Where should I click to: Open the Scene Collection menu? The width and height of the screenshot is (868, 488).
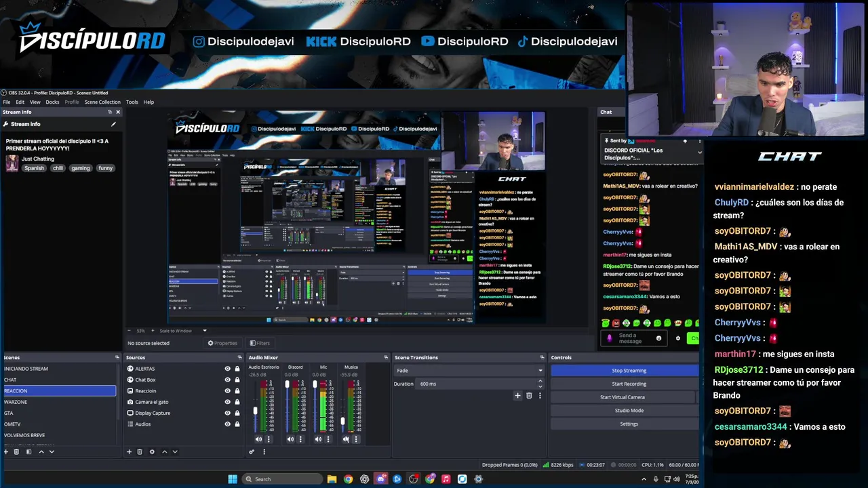coord(102,102)
